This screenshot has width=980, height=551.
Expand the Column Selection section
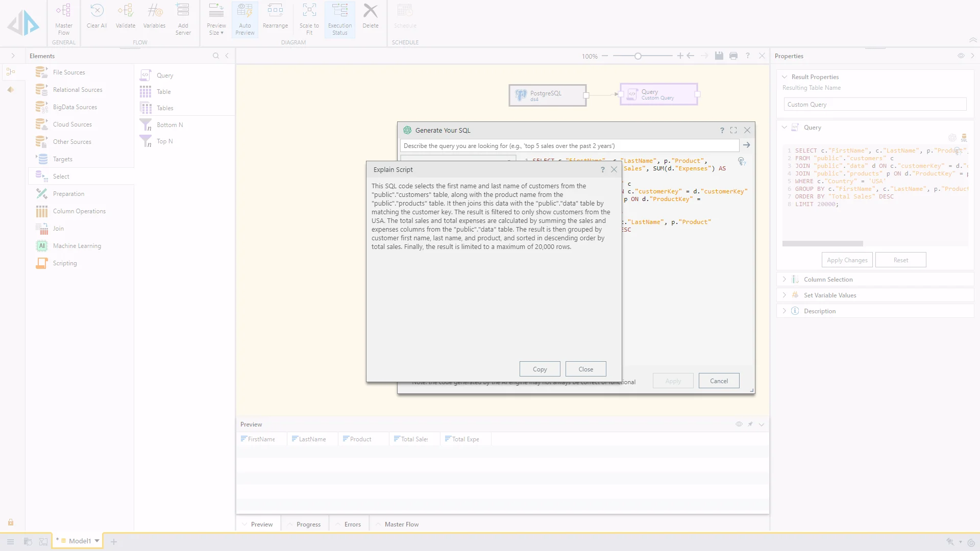[828, 280]
